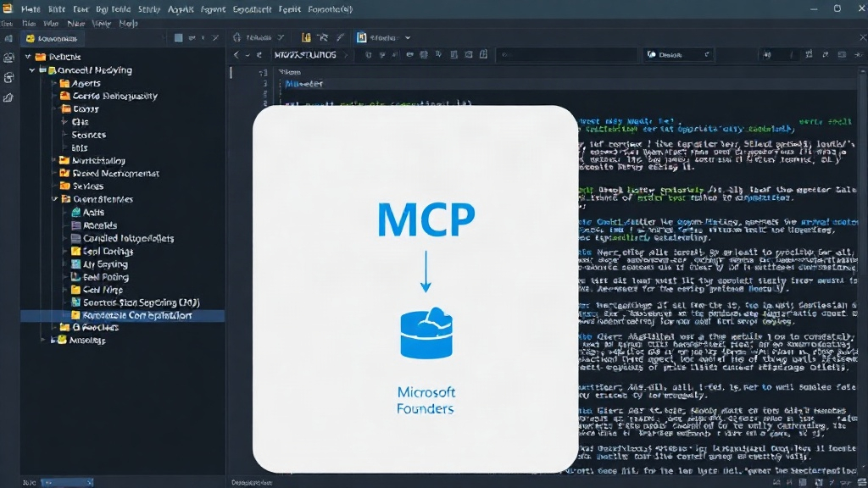Select the 'Agerts' folder in the project tree

(x=81, y=83)
